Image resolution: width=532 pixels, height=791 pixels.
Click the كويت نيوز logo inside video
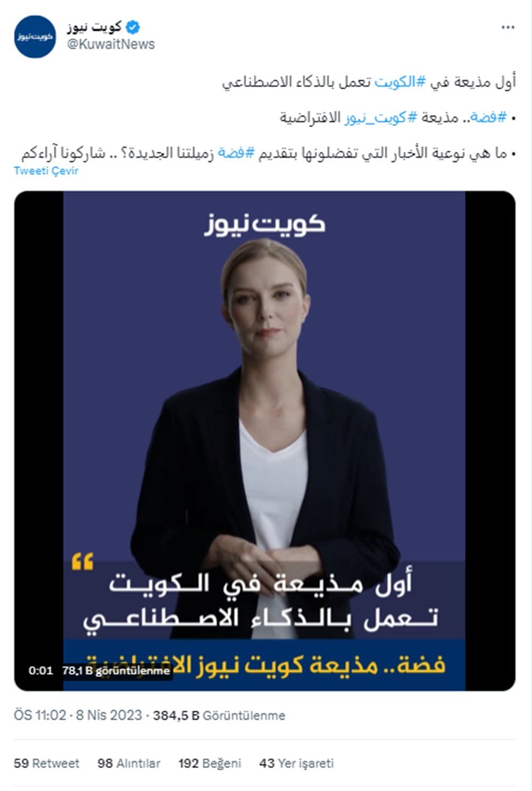(264, 224)
